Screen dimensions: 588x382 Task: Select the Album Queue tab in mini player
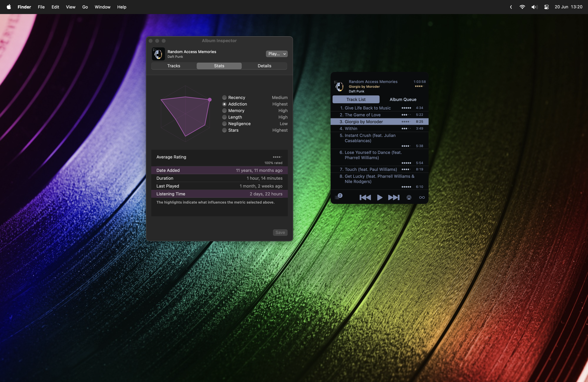click(x=403, y=99)
